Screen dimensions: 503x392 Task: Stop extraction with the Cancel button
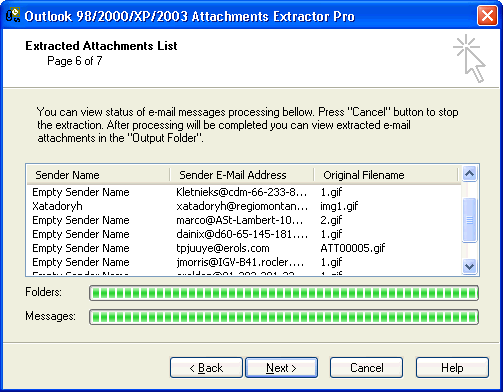click(366, 368)
